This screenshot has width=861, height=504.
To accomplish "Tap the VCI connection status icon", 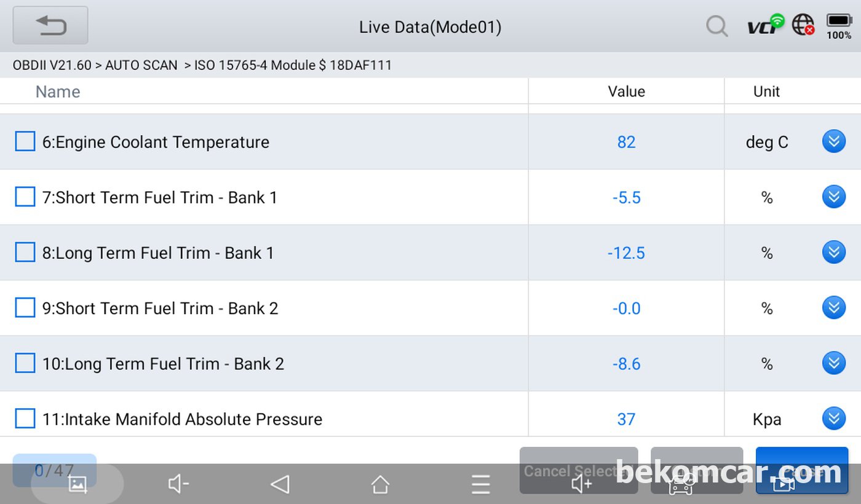I will (x=765, y=25).
